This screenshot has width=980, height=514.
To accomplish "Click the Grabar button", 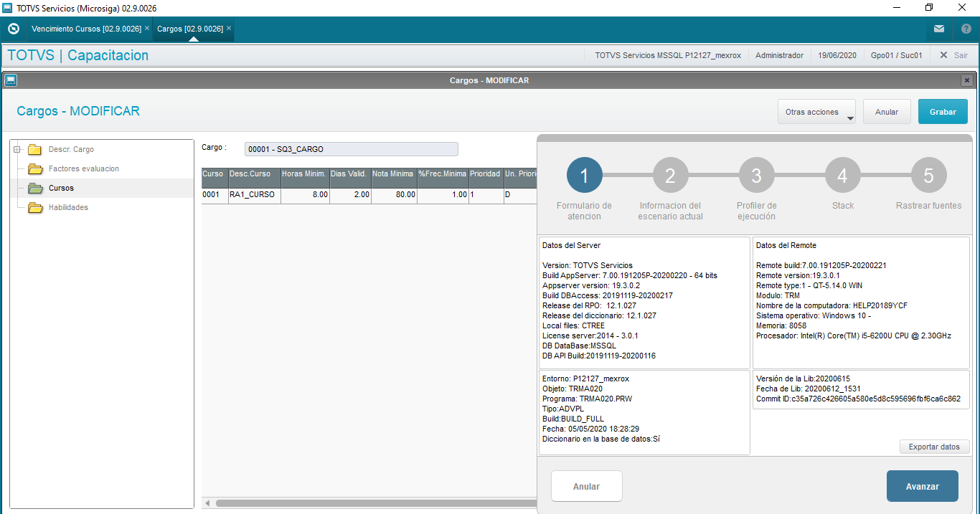I will tap(943, 112).
